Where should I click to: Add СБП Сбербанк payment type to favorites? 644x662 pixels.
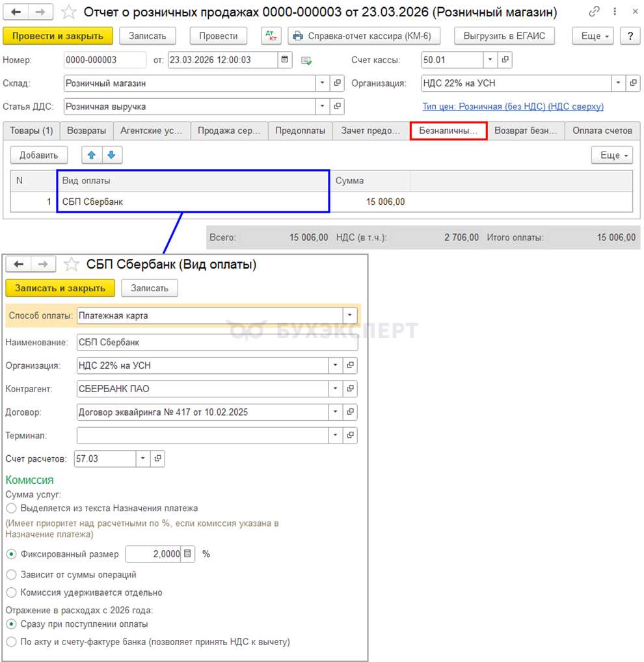coord(72,264)
